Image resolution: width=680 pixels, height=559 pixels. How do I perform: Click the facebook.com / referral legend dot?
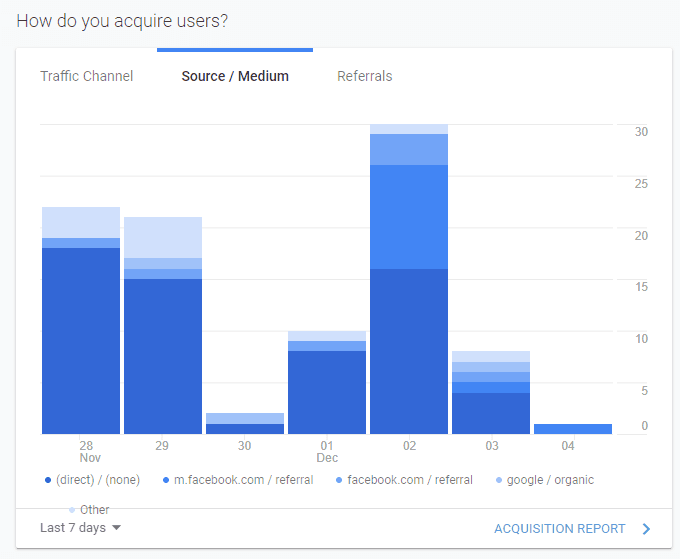tap(339, 481)
